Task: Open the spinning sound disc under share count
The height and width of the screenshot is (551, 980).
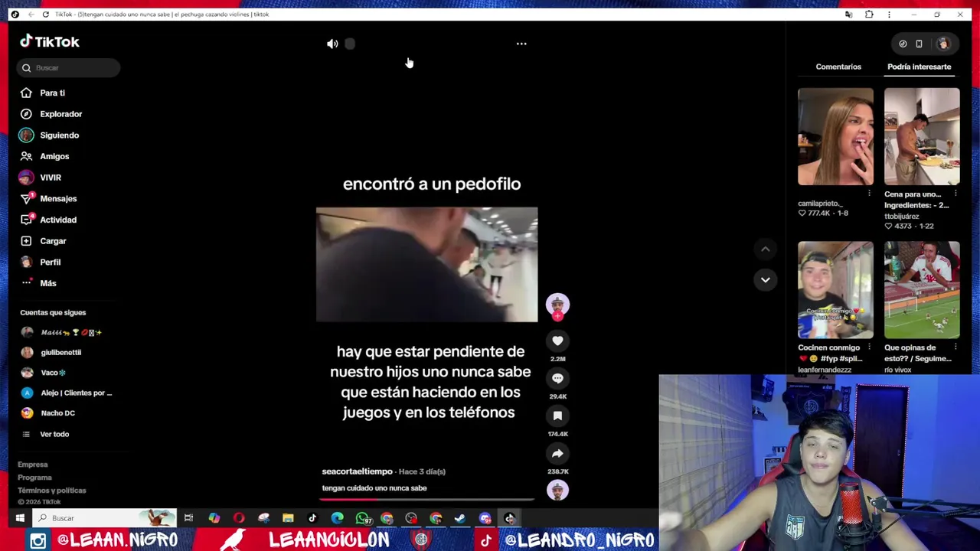Action: (x=557, y=491)
